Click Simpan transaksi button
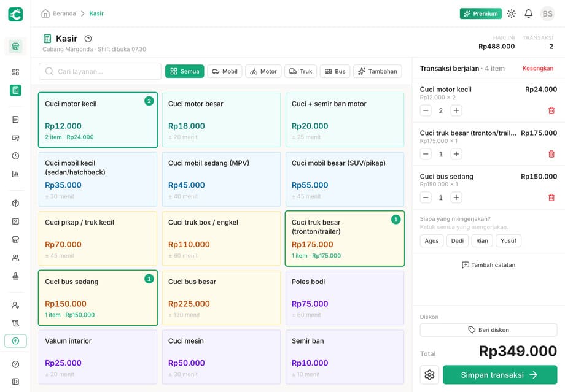Viewport: 565px width, 392px height. [500, 375]
